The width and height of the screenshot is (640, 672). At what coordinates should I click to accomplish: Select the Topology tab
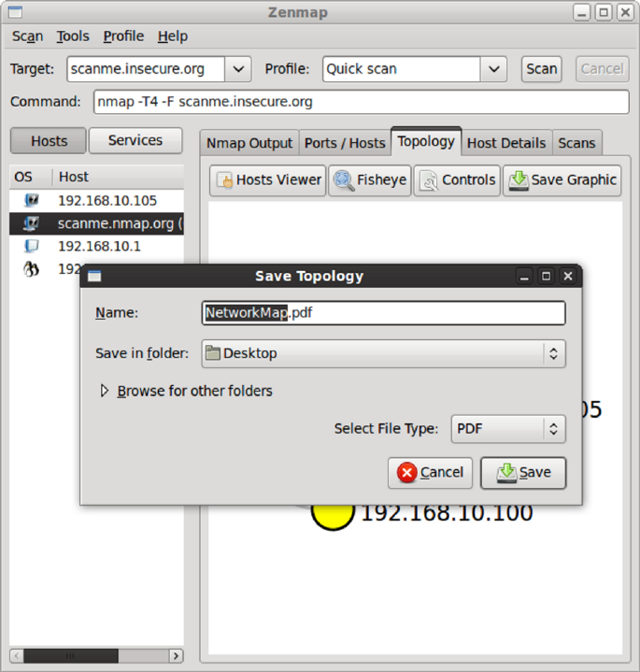pyautogui.click(x=426, y=141)
